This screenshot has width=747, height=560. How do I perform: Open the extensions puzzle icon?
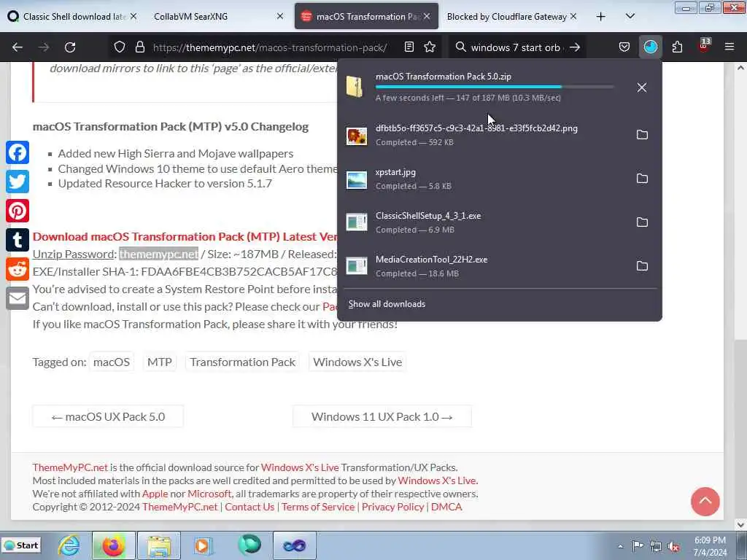pyautogui.click(x=677, y=47)
